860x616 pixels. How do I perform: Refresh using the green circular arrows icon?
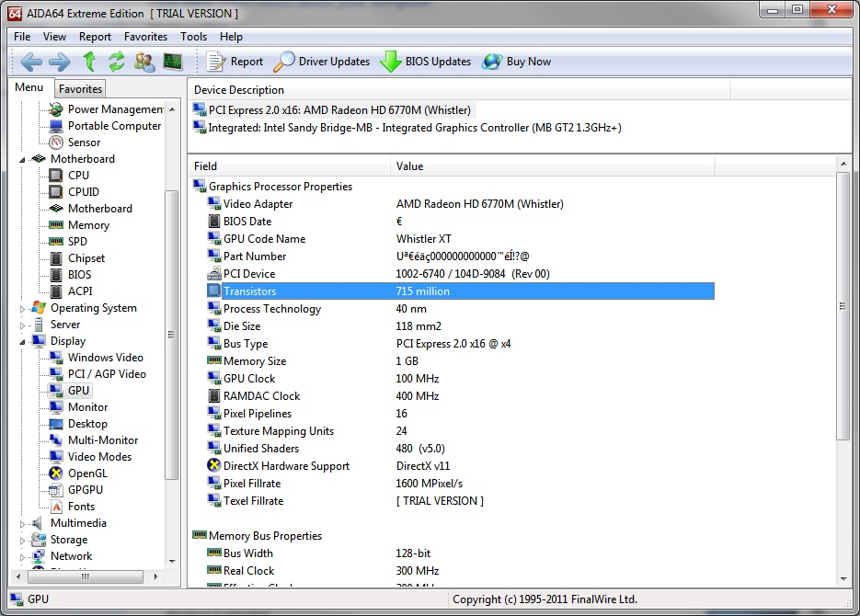116,62
